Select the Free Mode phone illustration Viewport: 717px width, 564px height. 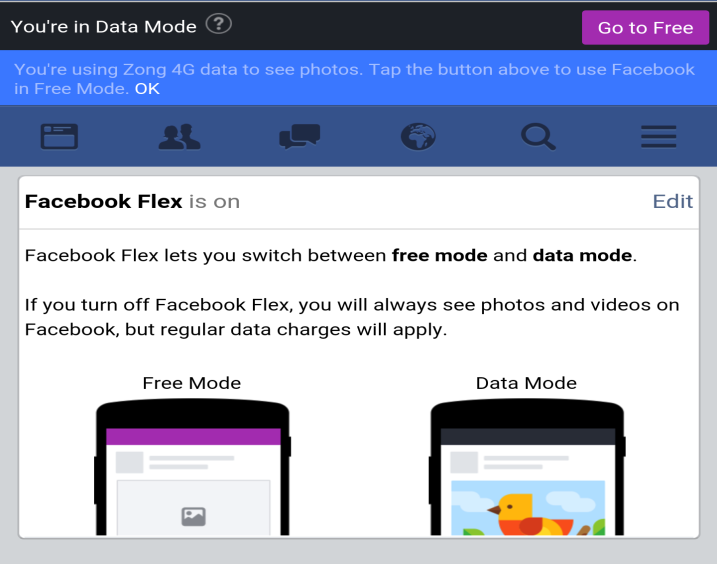tap(193, 467)
